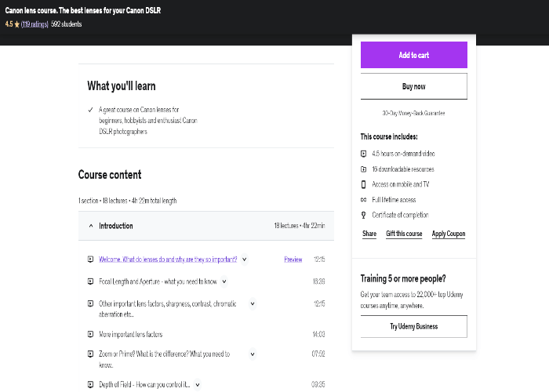This screenshot has height=392, width=549.
Task: Click the infinity lifetime access icon
Action: pos(363,200)
